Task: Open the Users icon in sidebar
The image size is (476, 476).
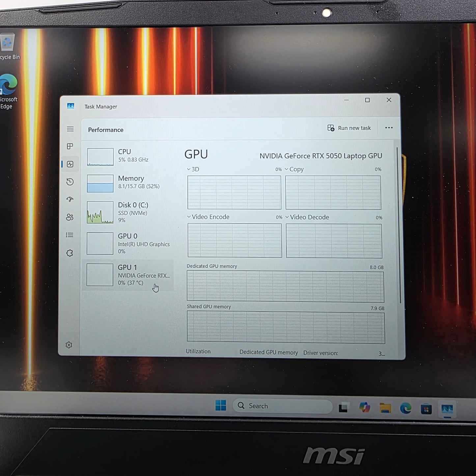Action: point(70,217)
